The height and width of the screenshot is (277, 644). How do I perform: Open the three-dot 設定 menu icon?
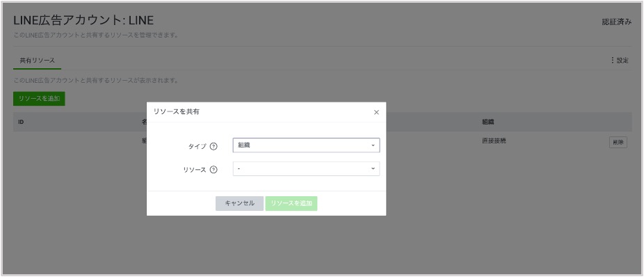(613, 61)
